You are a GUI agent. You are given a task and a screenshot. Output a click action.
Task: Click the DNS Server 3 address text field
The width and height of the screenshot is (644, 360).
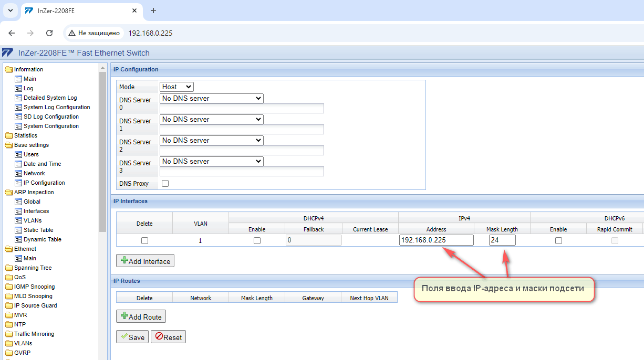[x=242, y=172]
